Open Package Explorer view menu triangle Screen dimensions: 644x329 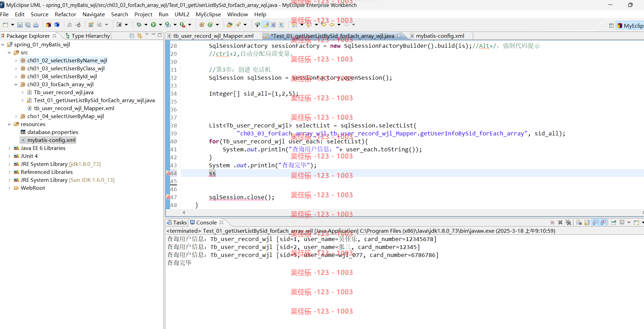click(147, 35)
